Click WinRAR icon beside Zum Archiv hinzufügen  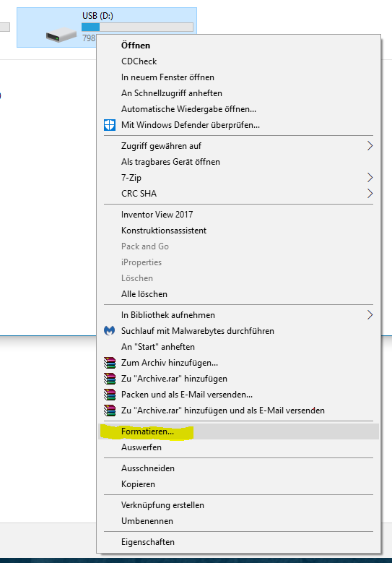(x=110, y=363)
